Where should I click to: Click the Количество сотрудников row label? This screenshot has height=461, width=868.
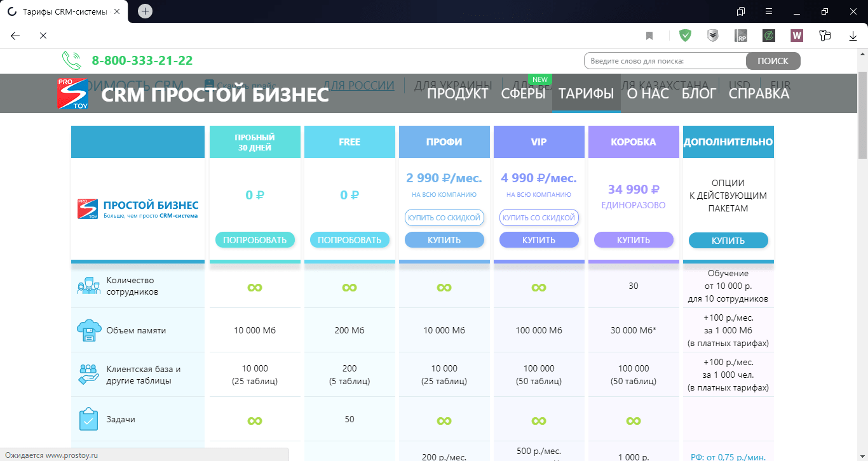tap(132, 286)
